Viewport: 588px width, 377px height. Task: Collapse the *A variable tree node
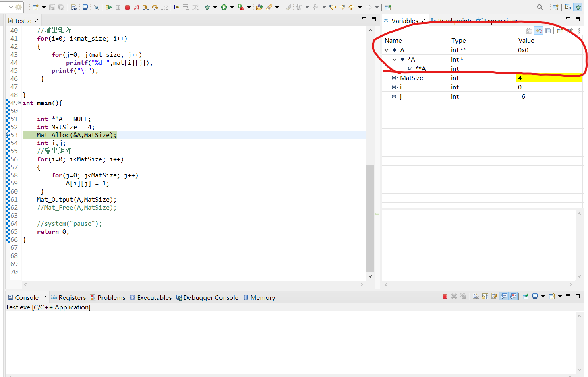tap(395, 60)
